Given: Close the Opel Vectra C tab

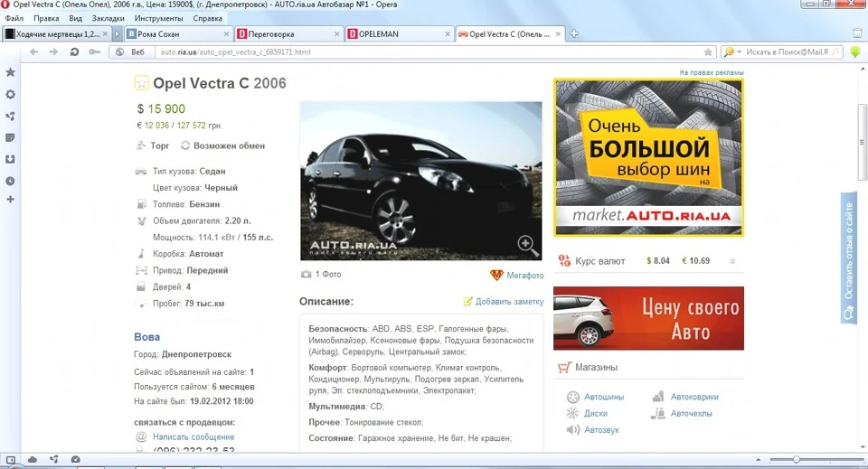Looking at the screenshot, I should pyautogui.click(x=558, y=33).
